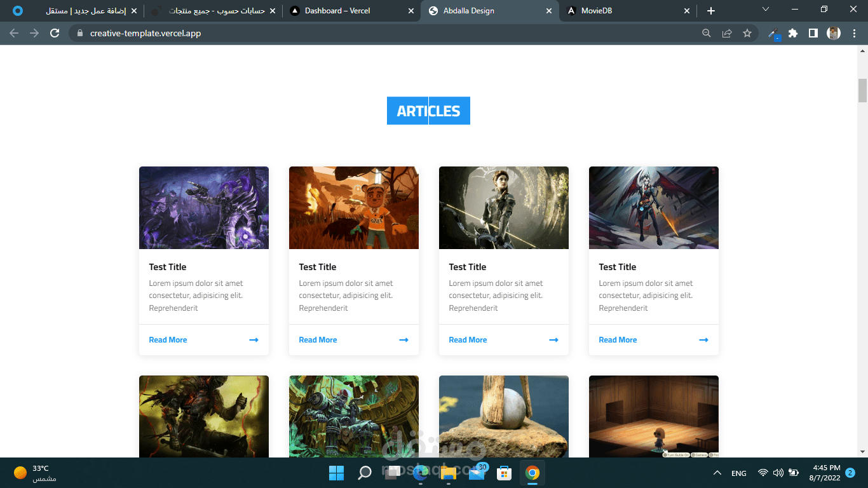Show hidden system tray icons
This screenshot has width=868, height=488.
[717, 473]
